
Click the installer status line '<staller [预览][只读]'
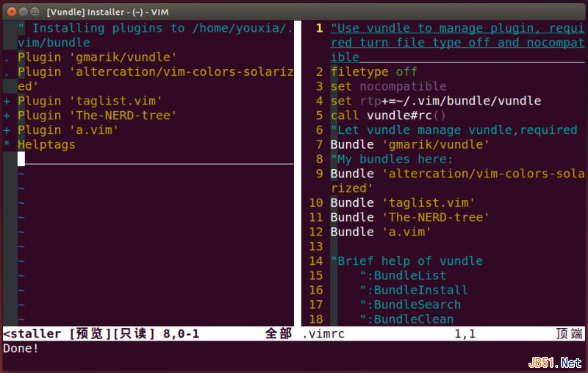(79, 334)
